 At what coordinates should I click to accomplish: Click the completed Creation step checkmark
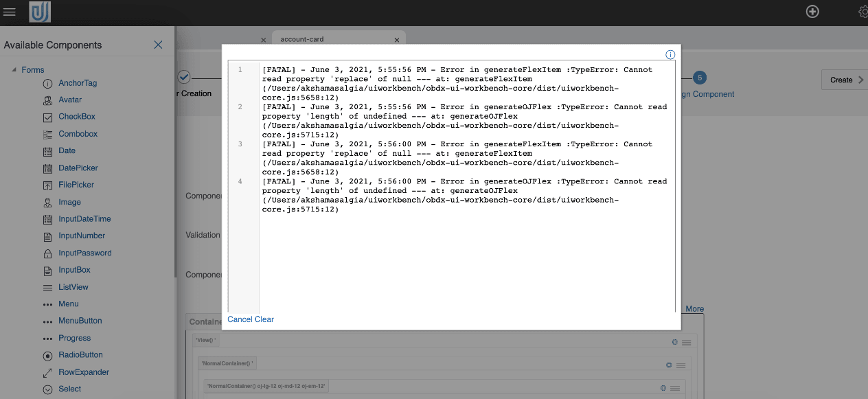[x=183, y=77]
